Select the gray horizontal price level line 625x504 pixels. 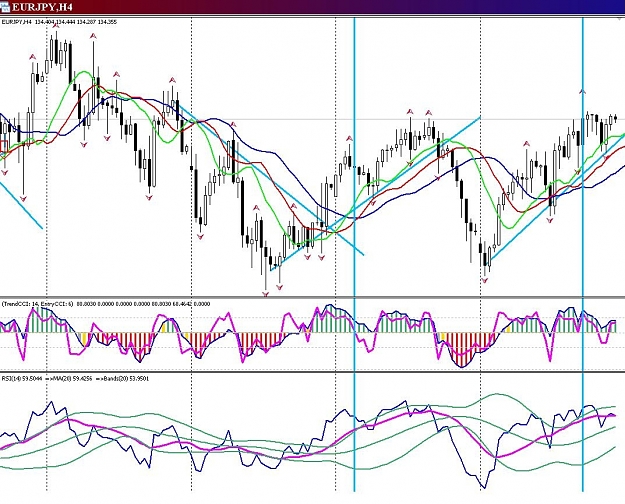click(x=312, y=119)
